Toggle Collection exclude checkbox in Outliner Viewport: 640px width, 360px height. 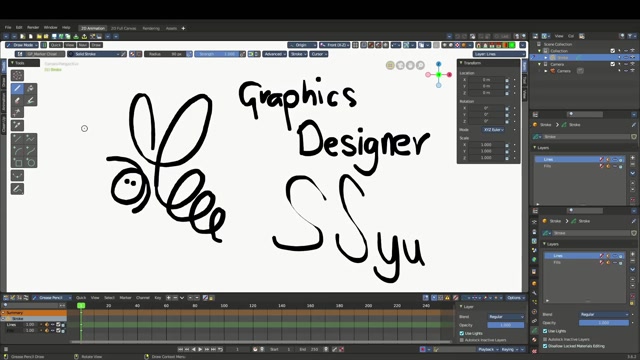pos(613,51)
